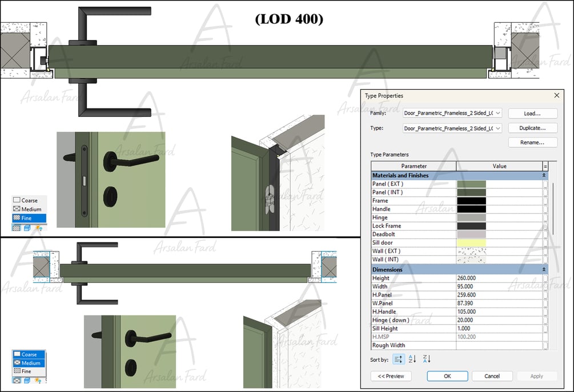Image resolution: width=574 pixels, height=392 pixels.
Task: Open the Type dropdown list
Action: [x=497, y=128]
